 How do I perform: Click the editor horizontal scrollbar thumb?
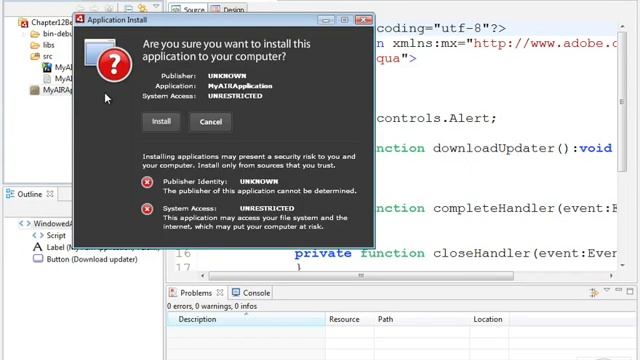[361, 276]
